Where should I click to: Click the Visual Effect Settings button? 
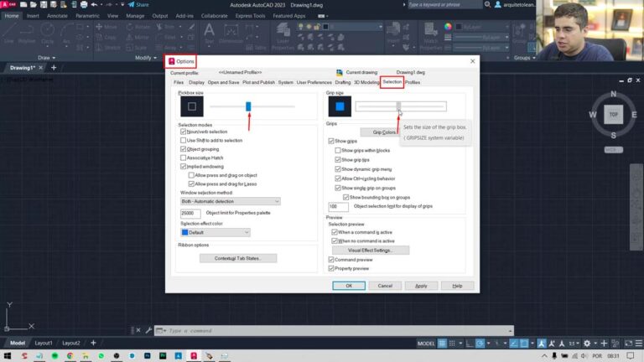[371, 250]
